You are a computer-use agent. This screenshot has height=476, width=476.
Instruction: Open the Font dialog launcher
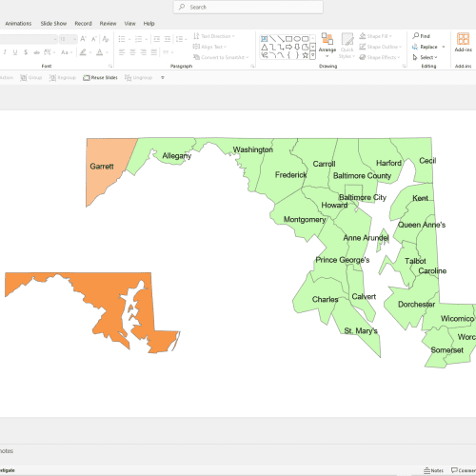click(110, 66)
